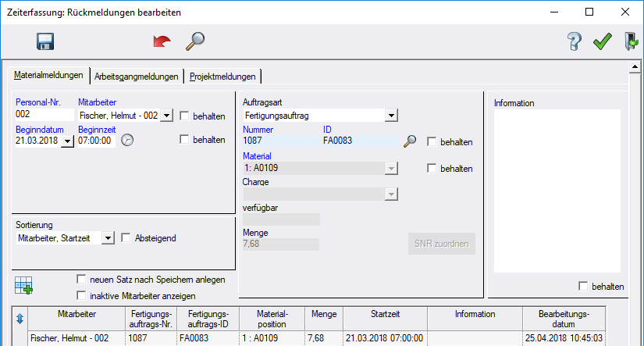This screenshot has width=644, height=346.
Task: Switch to the Arbeitsgangmeldungen tab
Action: 137,77
